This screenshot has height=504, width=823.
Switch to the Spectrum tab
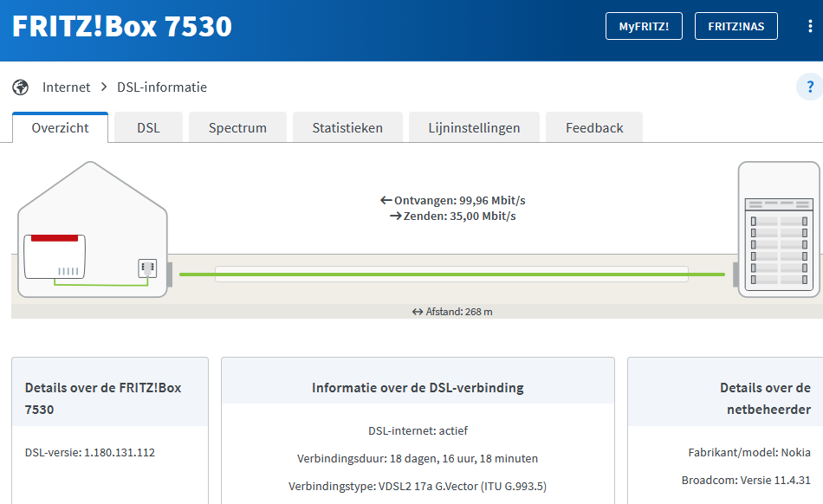coord(237,127)
